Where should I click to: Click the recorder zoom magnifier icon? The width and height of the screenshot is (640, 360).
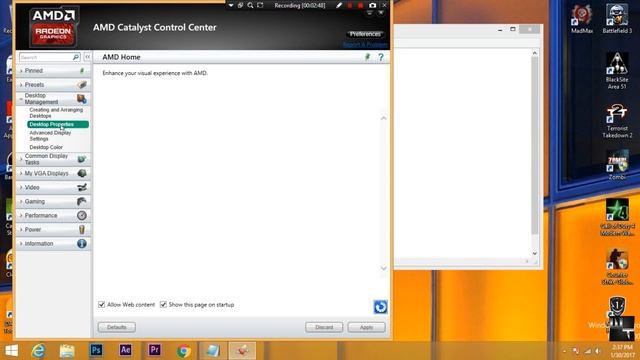[250, 5]
